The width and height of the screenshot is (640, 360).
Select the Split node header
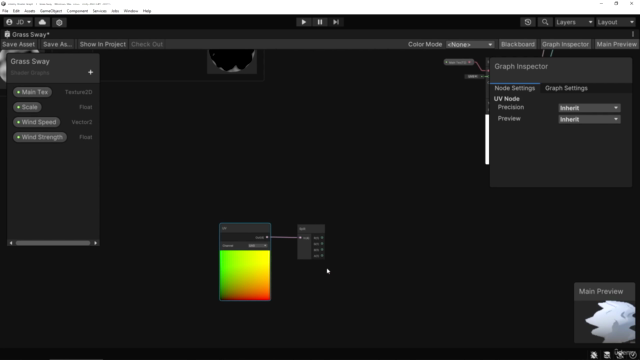click(311, 229)
